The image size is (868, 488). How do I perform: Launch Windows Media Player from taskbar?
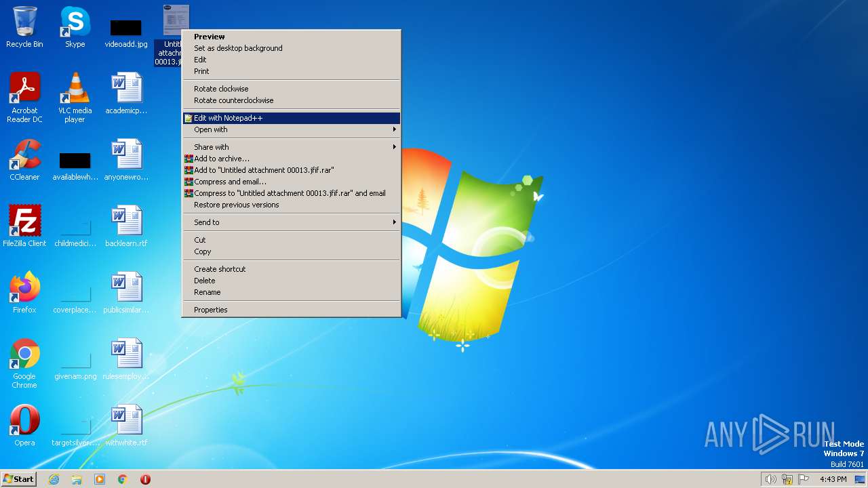pos(100,479)
